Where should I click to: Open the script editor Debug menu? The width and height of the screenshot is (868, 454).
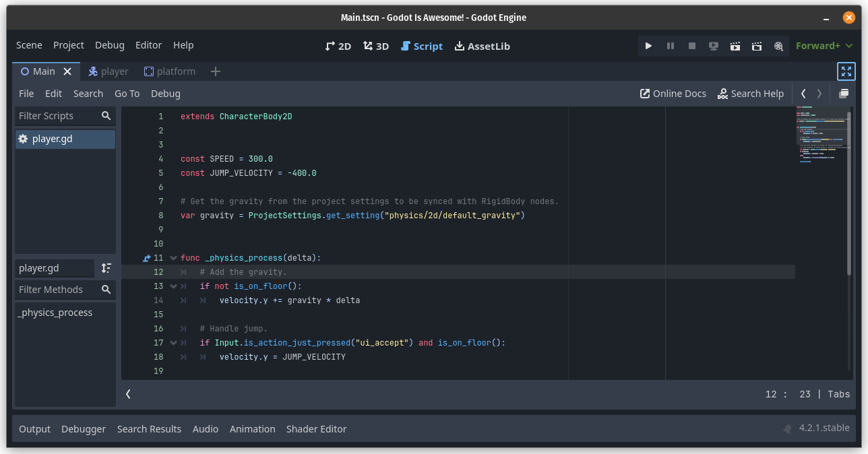[x=165, y=94]
